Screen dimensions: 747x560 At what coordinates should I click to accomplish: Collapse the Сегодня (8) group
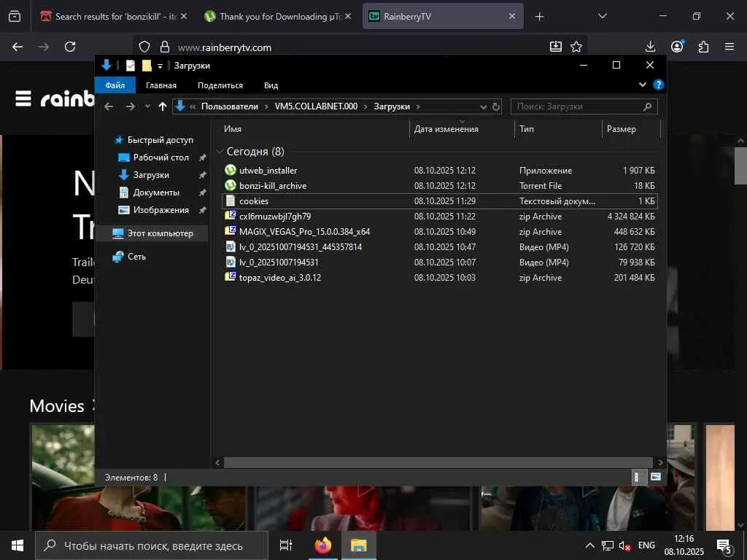pyautogui.click(x=220, y=152)
